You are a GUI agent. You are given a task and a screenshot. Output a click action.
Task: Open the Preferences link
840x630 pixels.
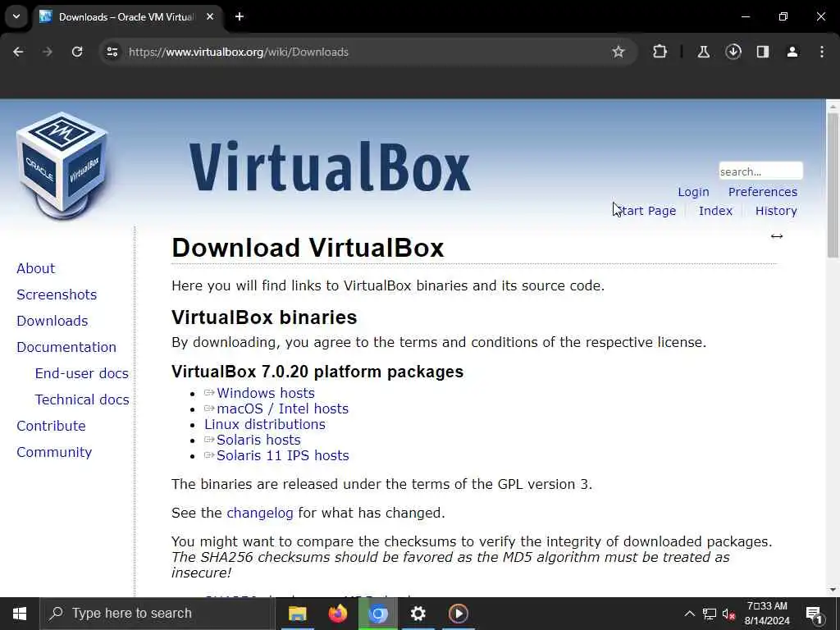click(762, 192)
